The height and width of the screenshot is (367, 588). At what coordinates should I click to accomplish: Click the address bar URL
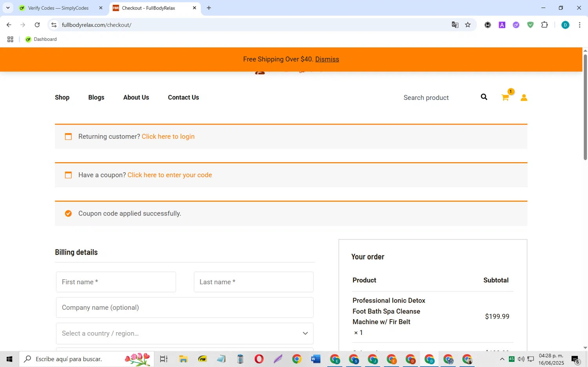96,25
